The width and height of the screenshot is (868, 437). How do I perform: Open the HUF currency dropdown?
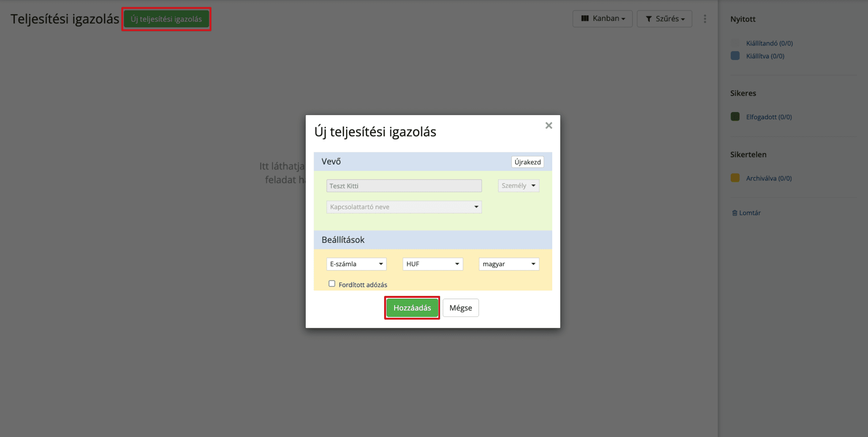433,264
